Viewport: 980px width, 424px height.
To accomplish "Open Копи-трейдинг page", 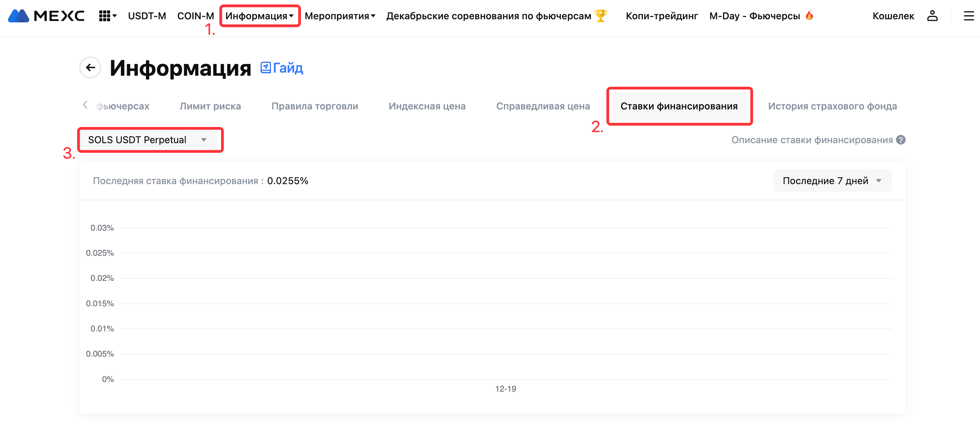I will point(661,15).
